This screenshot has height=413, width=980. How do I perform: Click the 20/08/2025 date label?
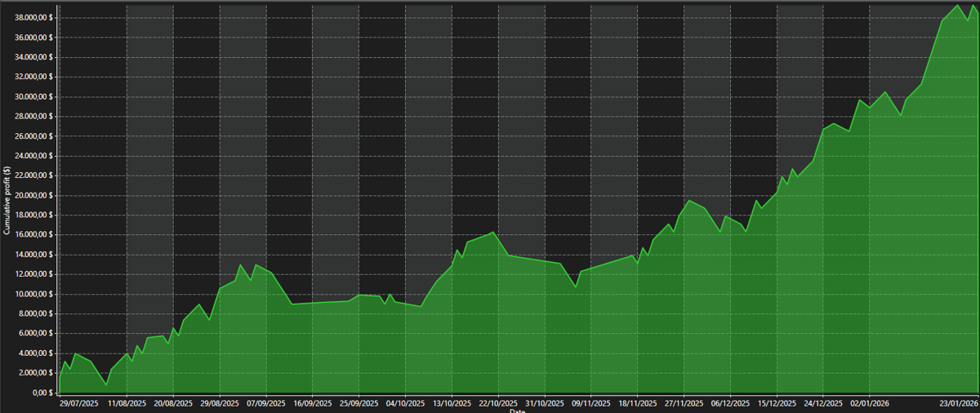(173, 402)
